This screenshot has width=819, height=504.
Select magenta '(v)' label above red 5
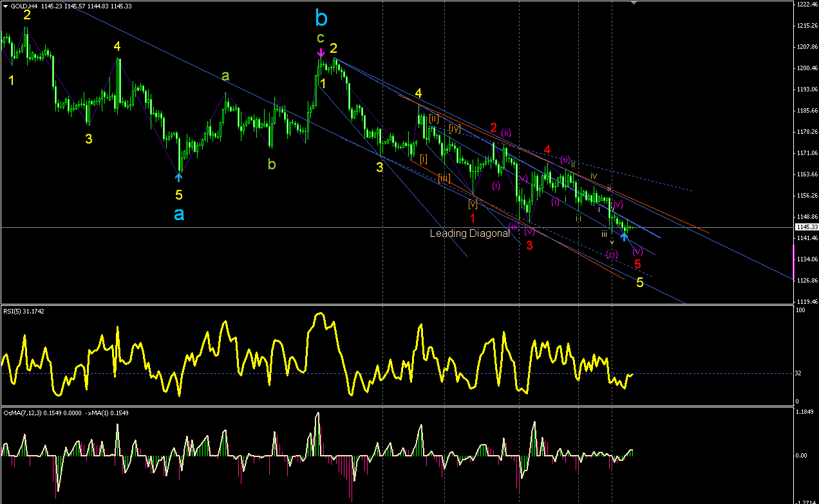click(637, 251)
